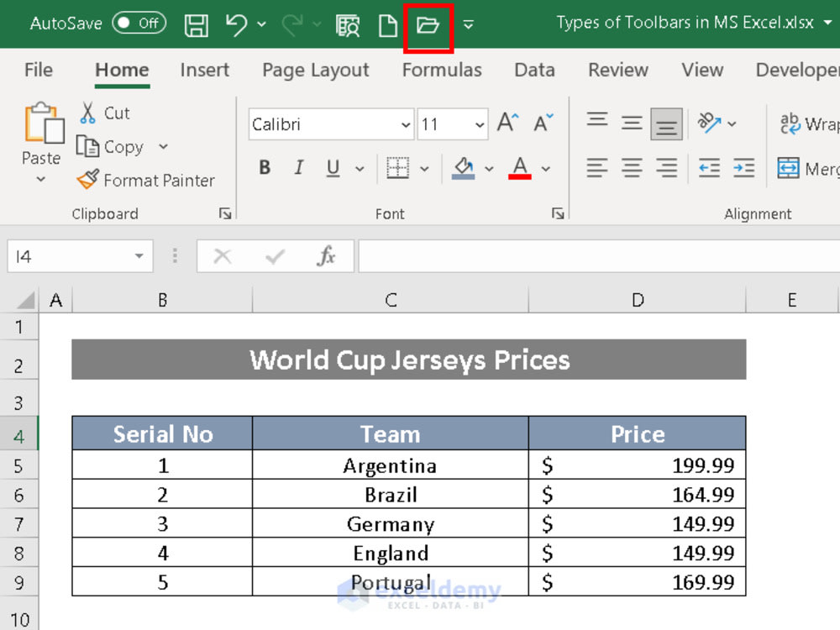Viewport: 840px width, 630px height.
Task: Open Orientation dropdown arrow
Action: [732, 123]
